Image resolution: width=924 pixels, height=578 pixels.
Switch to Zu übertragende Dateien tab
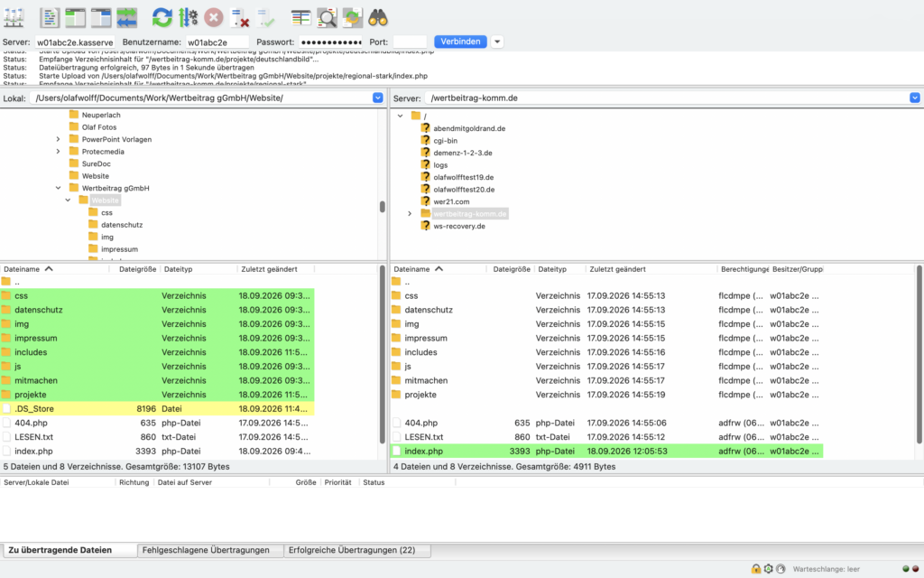pos(69,550)
